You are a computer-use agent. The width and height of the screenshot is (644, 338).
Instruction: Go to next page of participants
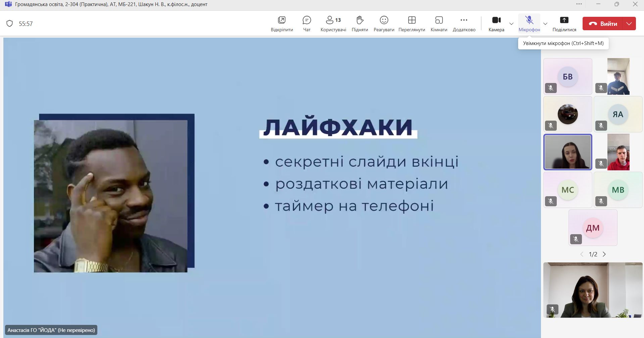pyautogui.click(x=604, y=254)
